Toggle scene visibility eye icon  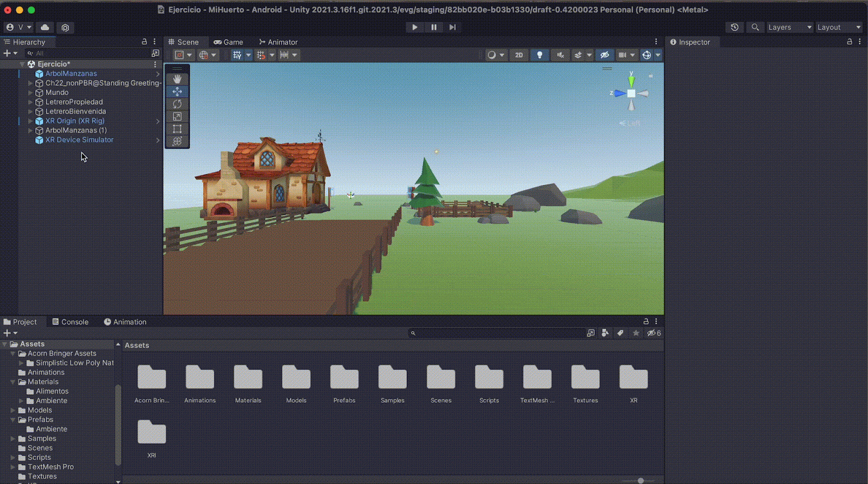pyautogui.click(x=604, y=55)
